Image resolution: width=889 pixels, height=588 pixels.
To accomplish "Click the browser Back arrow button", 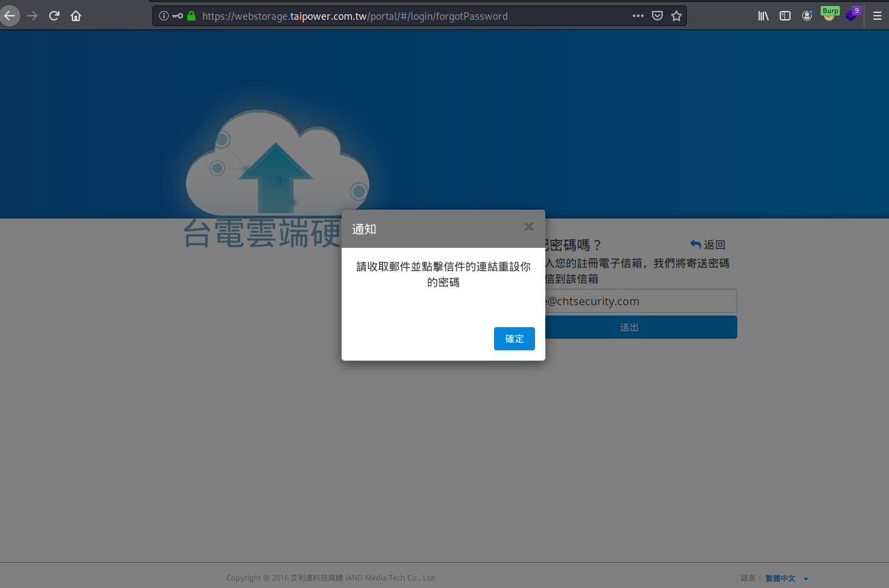I will pyautogui.click(x=10, y=16).
